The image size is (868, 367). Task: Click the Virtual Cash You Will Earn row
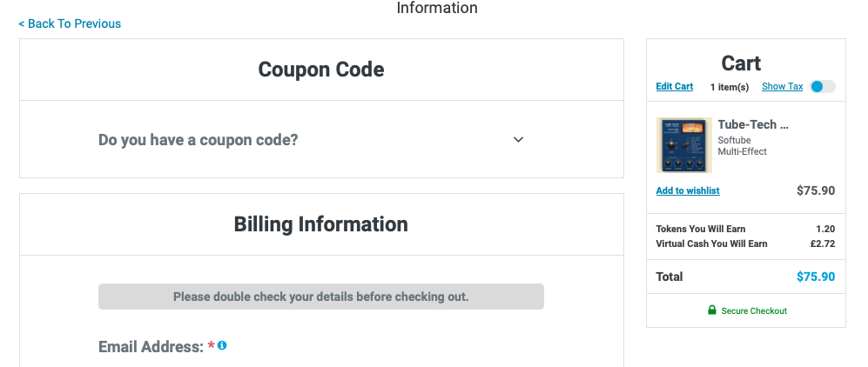coord(745,244)
